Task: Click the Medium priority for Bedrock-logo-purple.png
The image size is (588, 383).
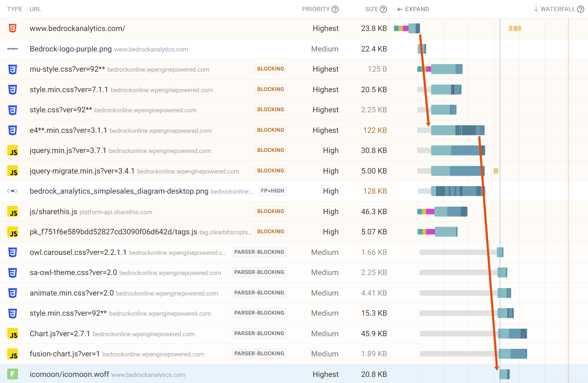Action: tap(325, 49)
